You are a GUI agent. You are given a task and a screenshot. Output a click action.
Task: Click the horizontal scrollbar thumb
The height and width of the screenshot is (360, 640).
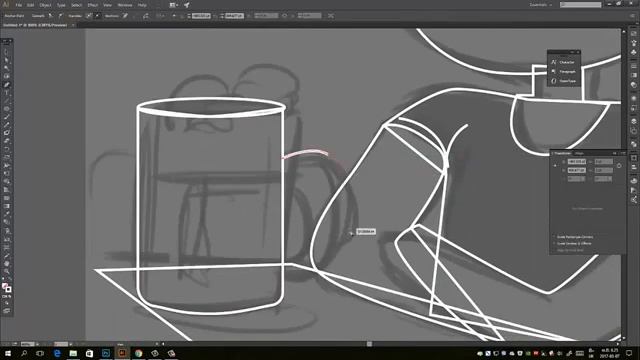coord(369,344)
